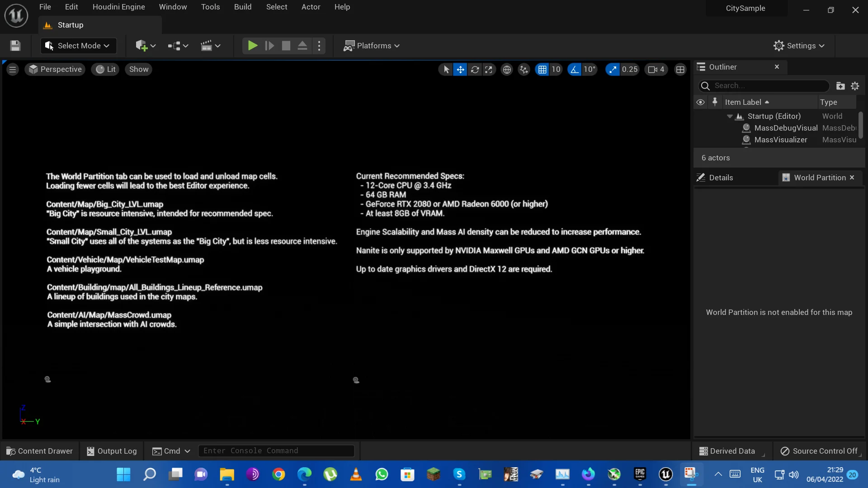Open the grid snap value 10
This screenshot has width=868, height=488.
click(556, 69)
